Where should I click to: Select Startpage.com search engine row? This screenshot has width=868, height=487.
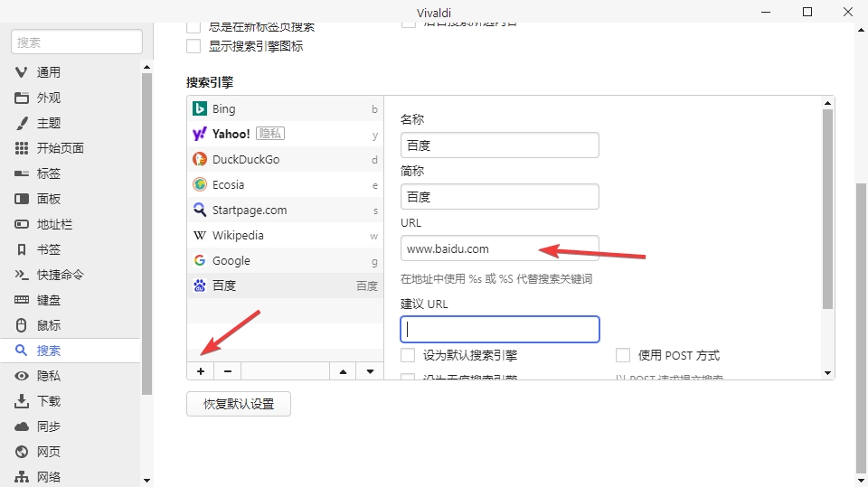(x=285, y=211)
